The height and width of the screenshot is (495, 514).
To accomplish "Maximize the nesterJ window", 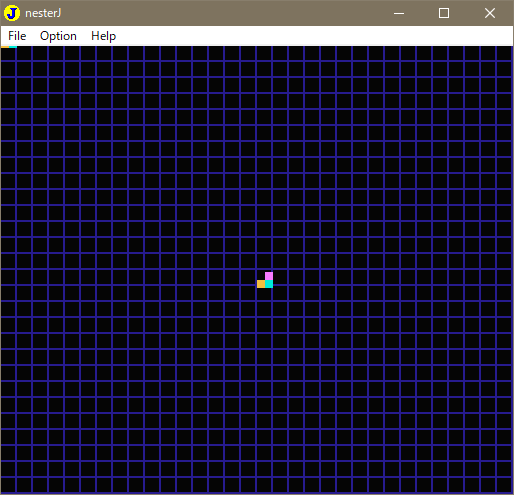I will [x=444, y=13].
